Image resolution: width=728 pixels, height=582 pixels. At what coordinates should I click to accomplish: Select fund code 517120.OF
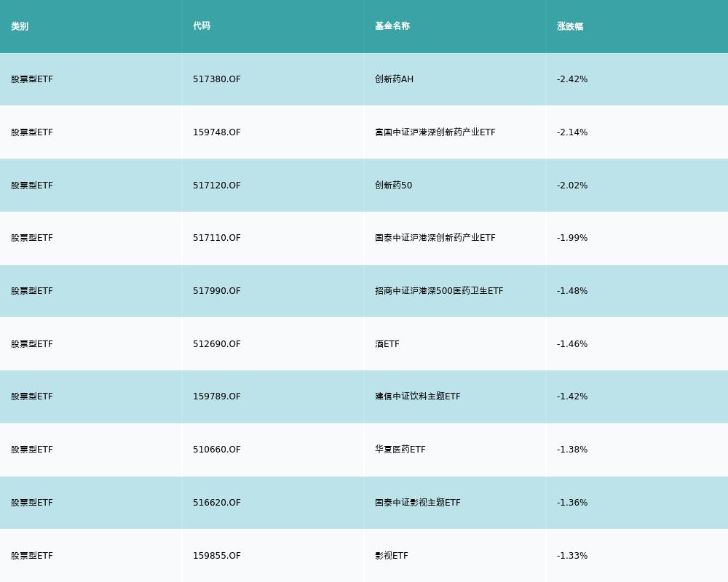217,186
